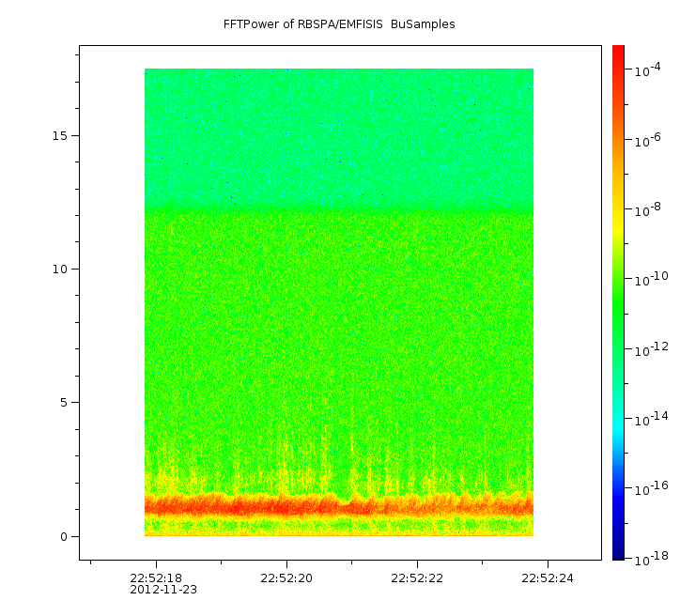Click the y-axis label 5
The width and height of the screenshot is (680, 616).
[x=64, y=403]
